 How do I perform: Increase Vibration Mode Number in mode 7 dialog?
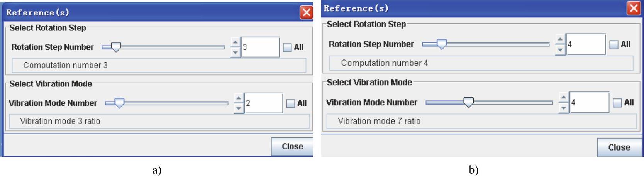pos(564,98)
